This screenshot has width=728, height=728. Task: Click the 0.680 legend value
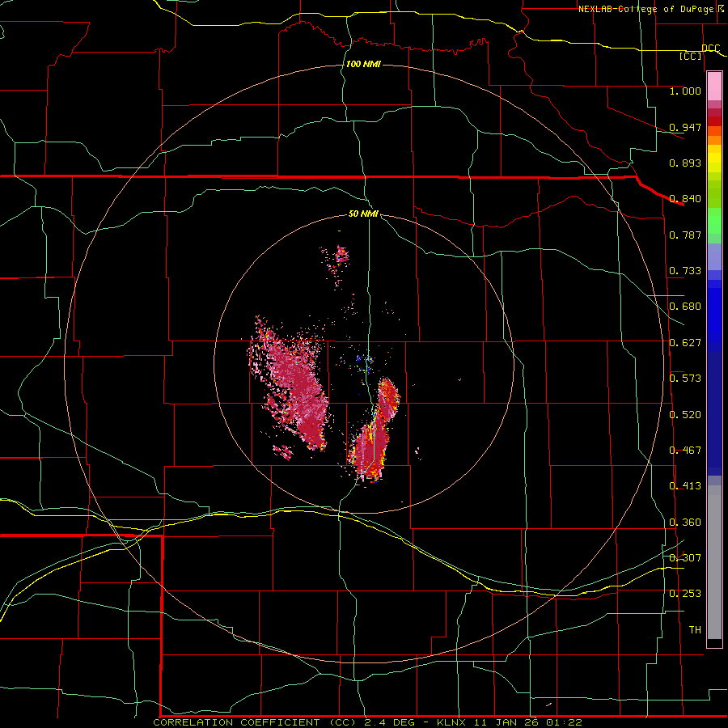(x=685, y=307)
